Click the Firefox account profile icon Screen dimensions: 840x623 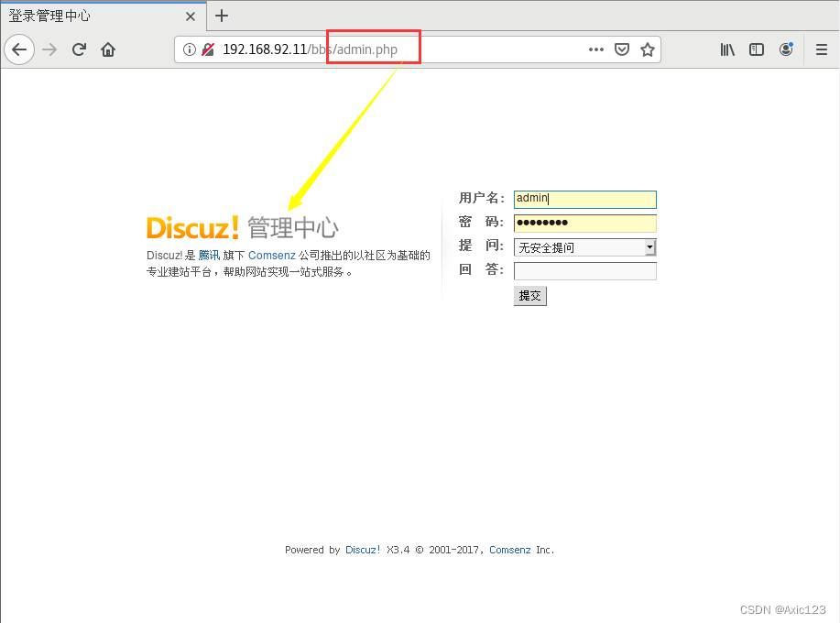(786, 49)
